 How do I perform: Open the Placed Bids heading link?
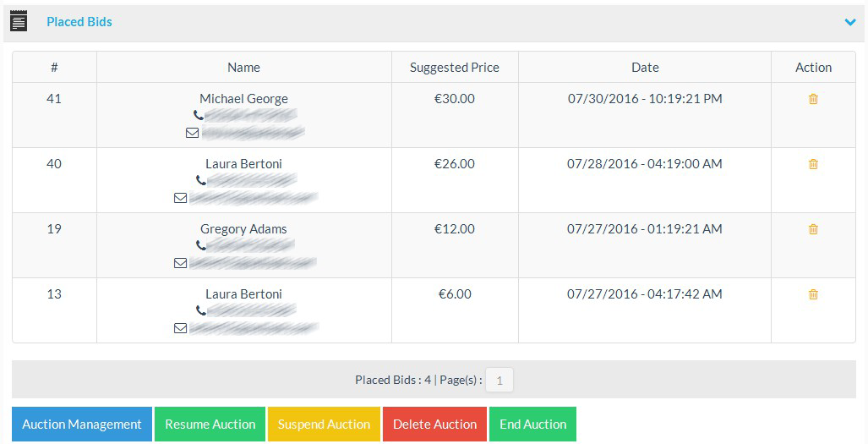point(79,22)
